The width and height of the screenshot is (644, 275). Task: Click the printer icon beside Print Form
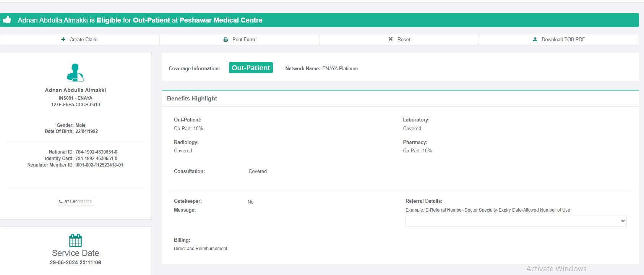click(226, 39)
